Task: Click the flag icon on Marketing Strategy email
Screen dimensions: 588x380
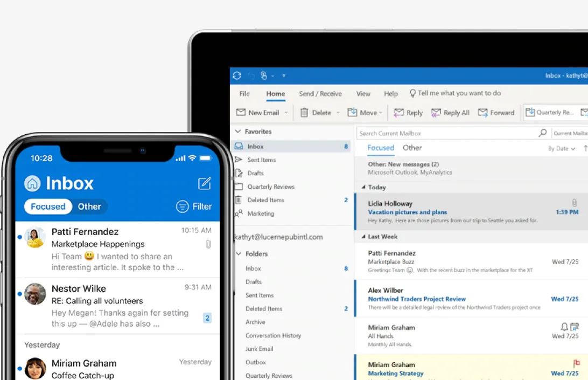Action: point(576,363)
